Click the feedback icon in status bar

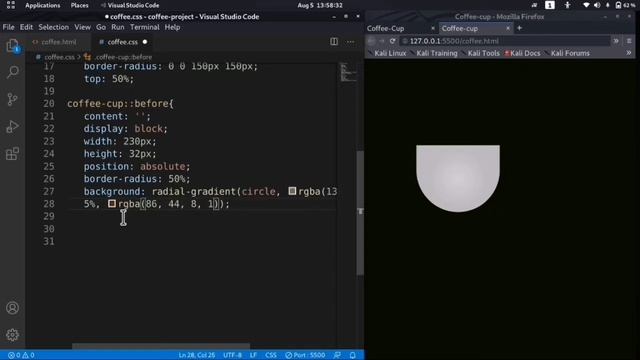pos(337,355)
